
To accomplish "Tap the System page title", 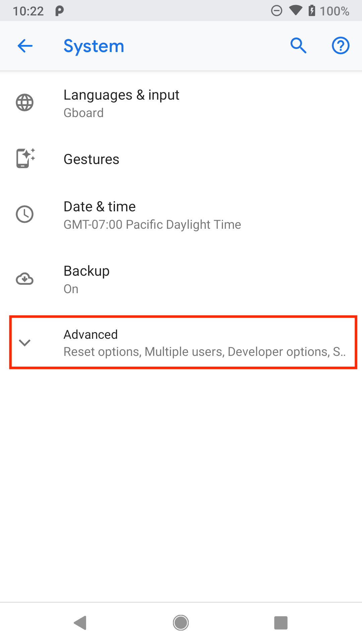I will [x=94, y=46].
